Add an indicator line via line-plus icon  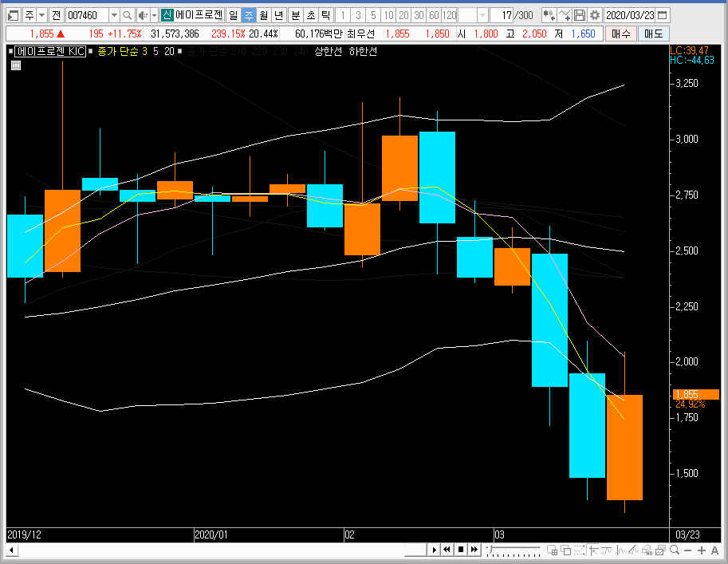565,15
